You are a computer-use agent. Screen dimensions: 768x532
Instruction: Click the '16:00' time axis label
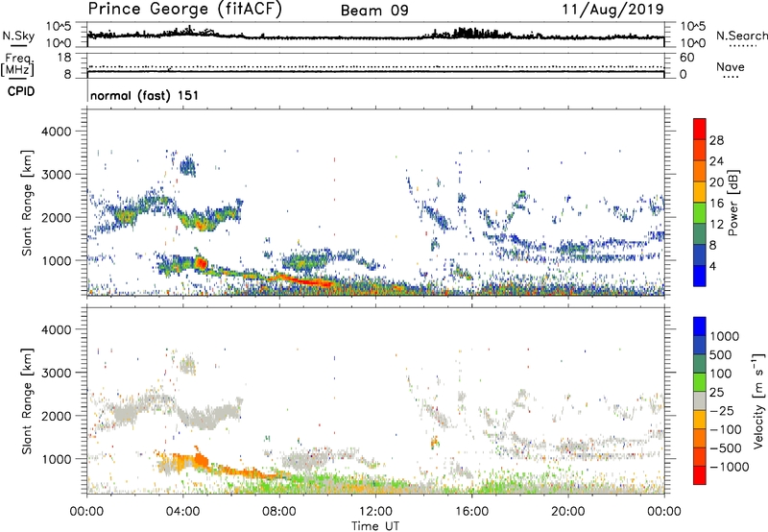coord(471,512)
